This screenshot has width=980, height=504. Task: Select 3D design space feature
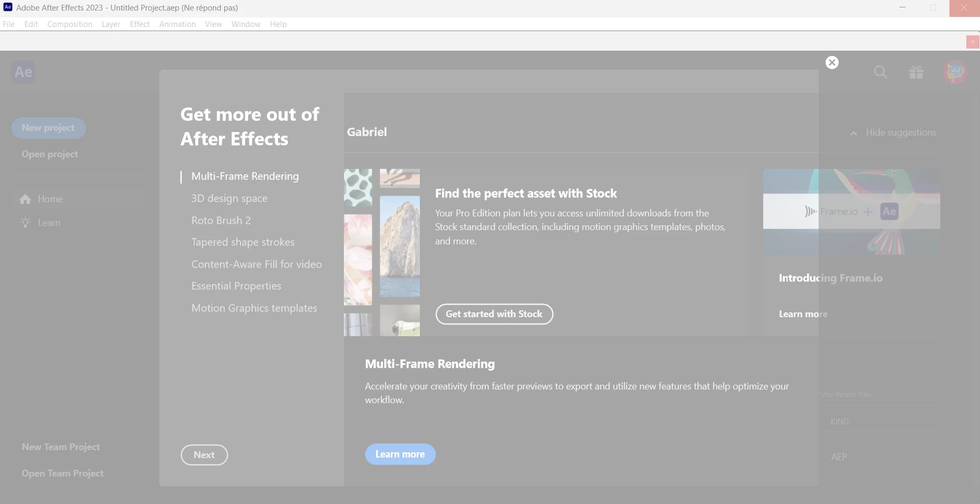(x=229, y=198)
